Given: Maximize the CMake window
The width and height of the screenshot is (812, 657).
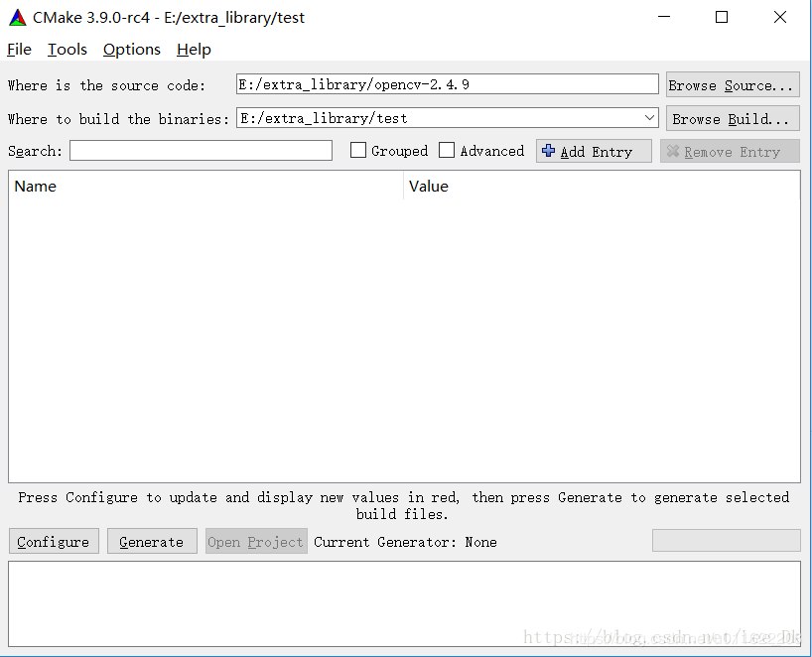Looking at the screenshot, I should [x=722, y=17].
